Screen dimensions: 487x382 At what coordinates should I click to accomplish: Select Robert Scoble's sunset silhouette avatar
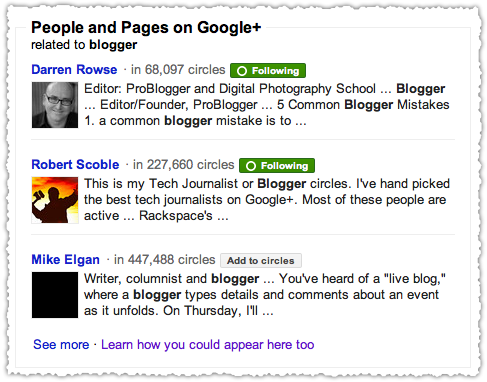55,200
